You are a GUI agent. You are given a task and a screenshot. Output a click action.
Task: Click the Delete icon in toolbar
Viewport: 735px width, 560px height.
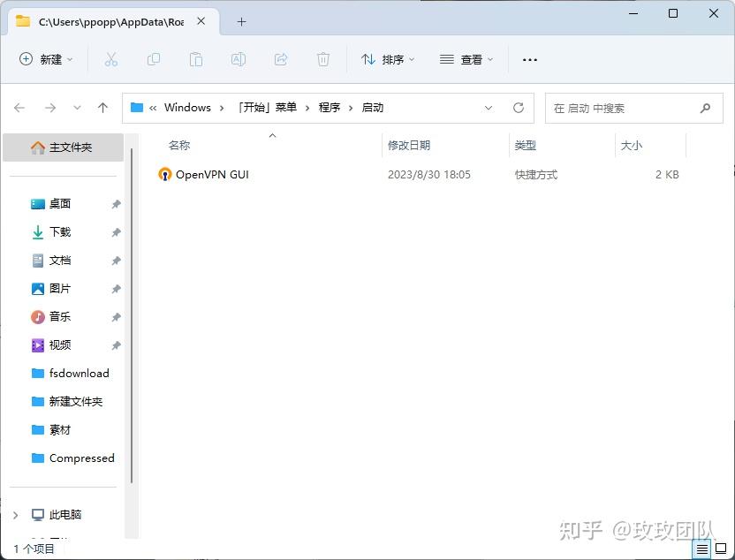(x=322, y=59)
